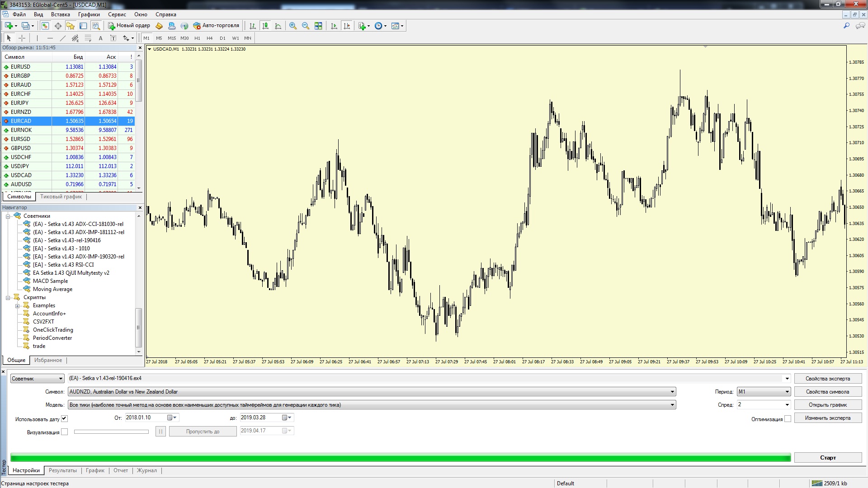868x488 pixels.
Task: Enable chart shift icon
Action: coord(347,26)
